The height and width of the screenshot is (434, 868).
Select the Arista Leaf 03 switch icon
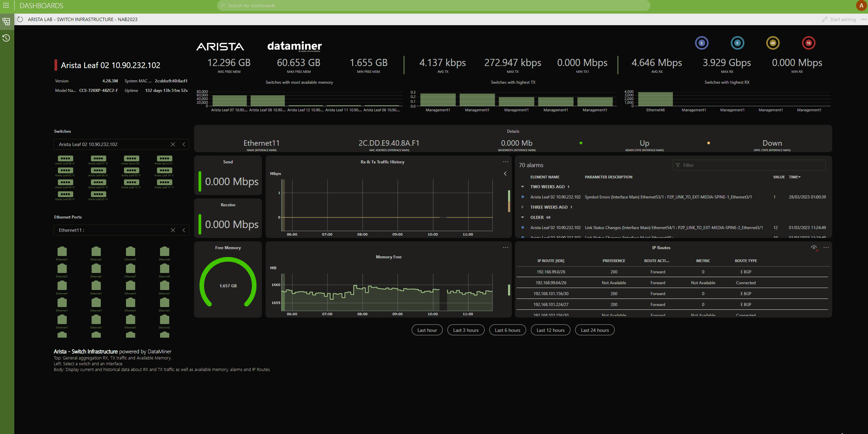pyautogui.click(x=131, y=170)
